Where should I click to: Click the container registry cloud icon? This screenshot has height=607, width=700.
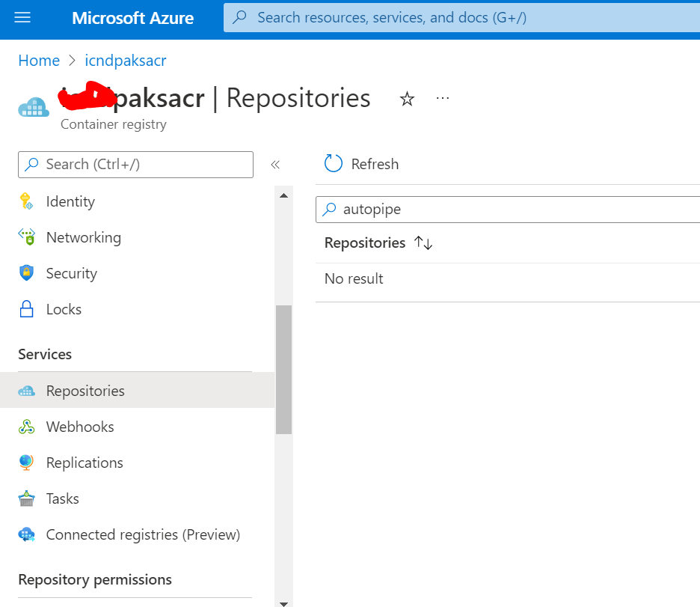pos(34,107)
